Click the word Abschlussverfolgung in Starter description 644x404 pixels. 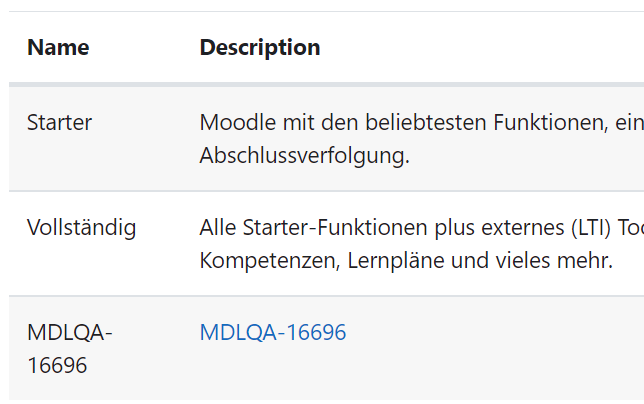pyautogui.click(x=304, y=156)
